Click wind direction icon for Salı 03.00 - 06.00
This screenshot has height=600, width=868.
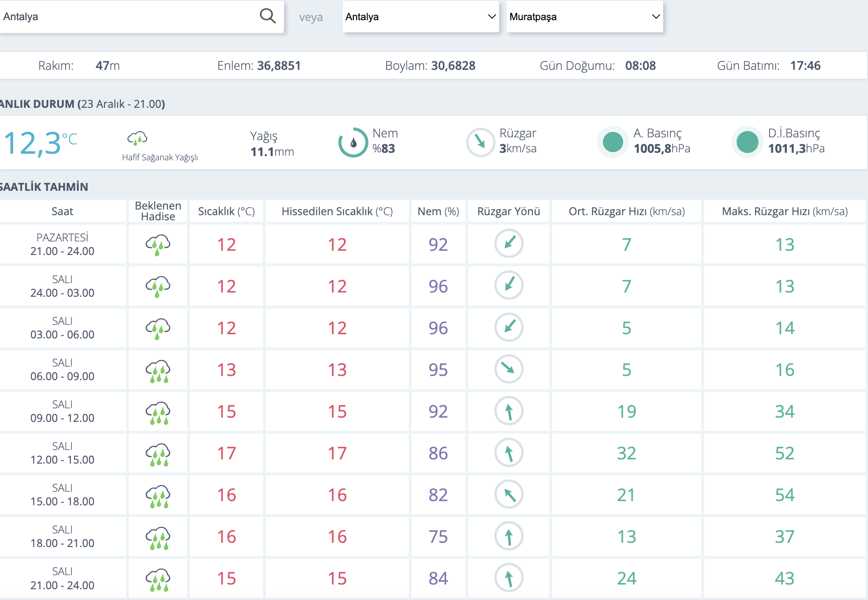[509, 327]
